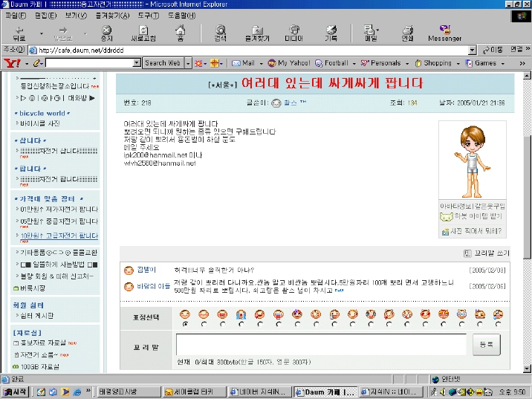Open the Search pane from toolbar

[220, 32]
